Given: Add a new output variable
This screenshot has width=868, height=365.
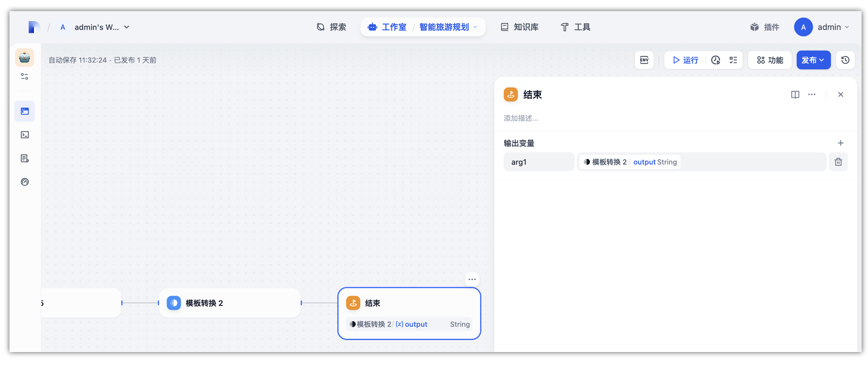Looking at the screenshot, I should pyautogui.click(x=841, y=143).
